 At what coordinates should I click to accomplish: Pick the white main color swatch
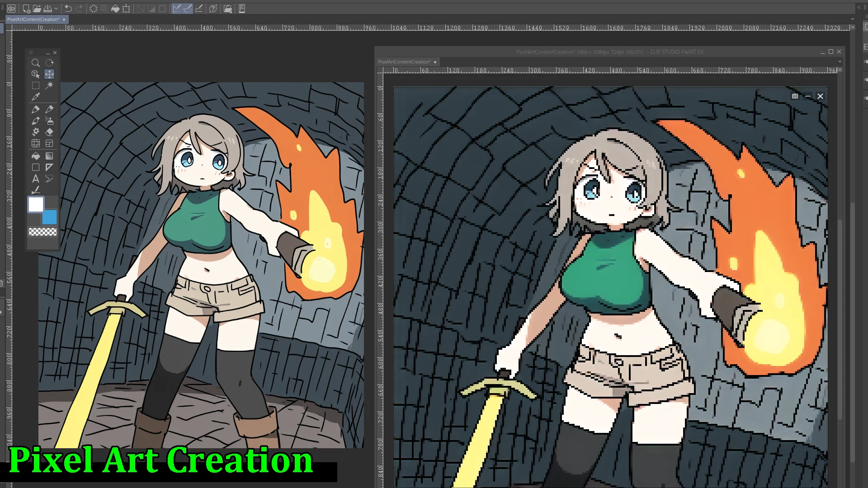[36, 205]
